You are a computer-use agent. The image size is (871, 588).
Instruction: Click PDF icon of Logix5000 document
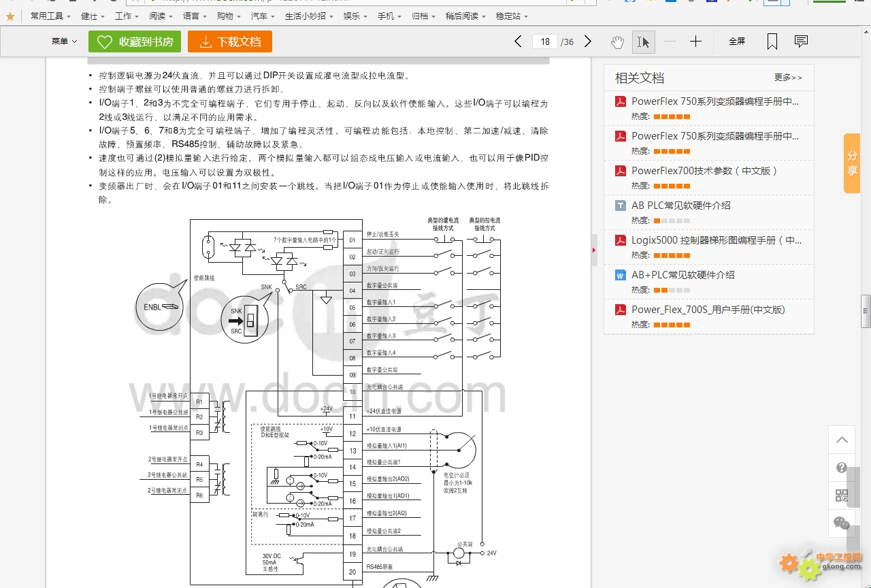pos(621,240)
